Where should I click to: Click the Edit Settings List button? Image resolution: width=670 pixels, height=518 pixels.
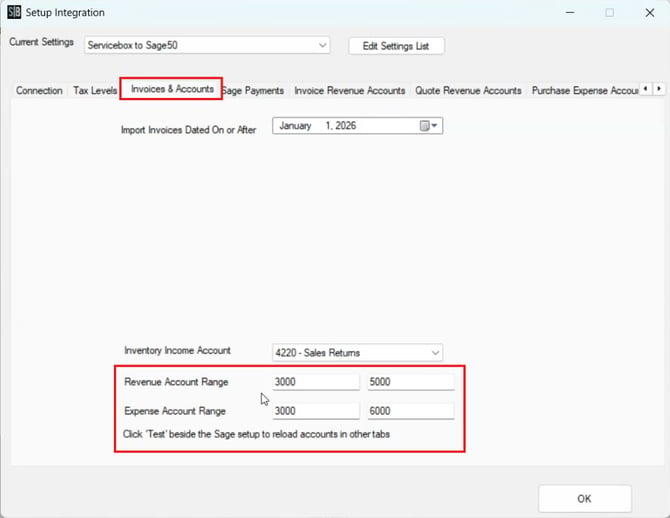396,46
